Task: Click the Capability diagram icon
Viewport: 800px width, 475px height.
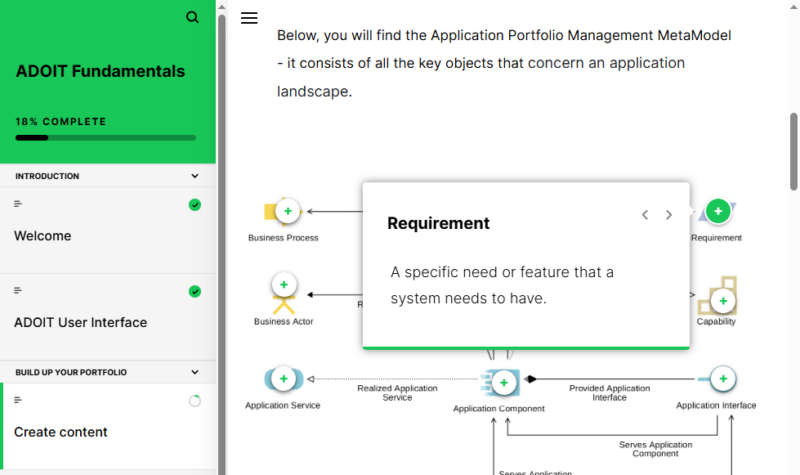Action: [717, 296]
